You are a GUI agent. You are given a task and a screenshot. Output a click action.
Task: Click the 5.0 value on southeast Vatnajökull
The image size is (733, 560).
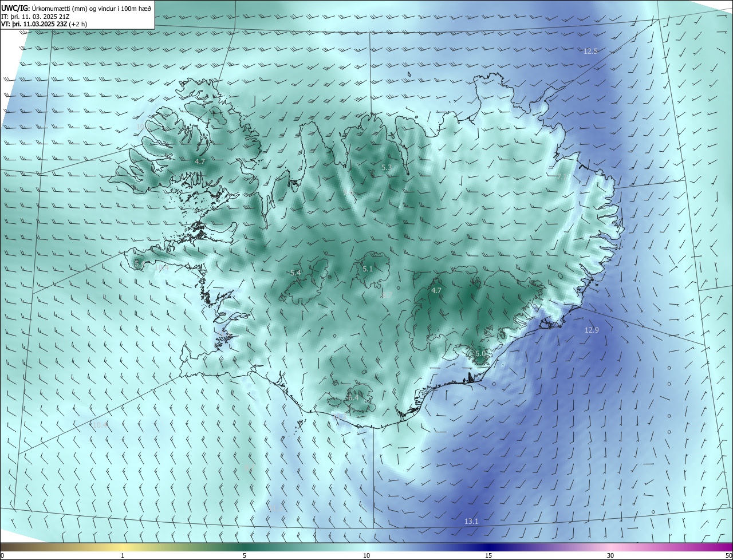click(x=480, y=354)
